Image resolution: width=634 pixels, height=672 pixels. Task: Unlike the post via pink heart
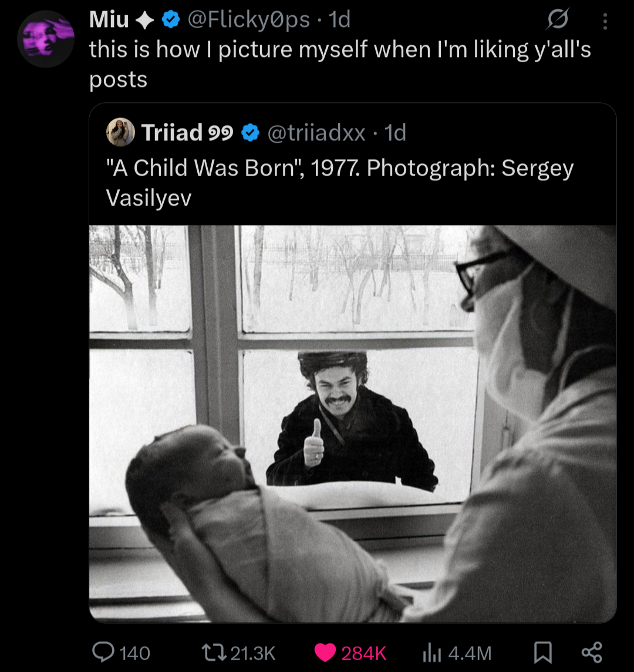click(325, 652)
